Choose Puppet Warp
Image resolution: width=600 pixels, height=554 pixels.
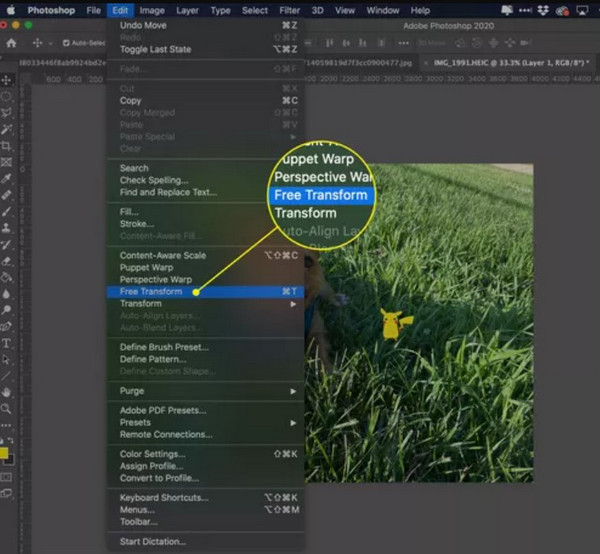click(206, 267)
